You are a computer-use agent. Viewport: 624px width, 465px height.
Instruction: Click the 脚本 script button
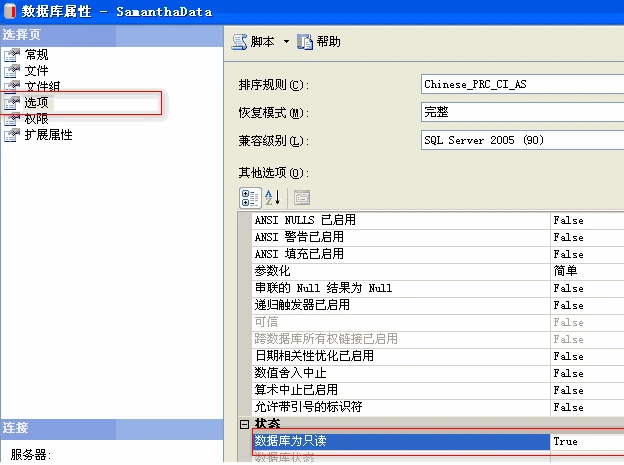(x=253, y=42)
